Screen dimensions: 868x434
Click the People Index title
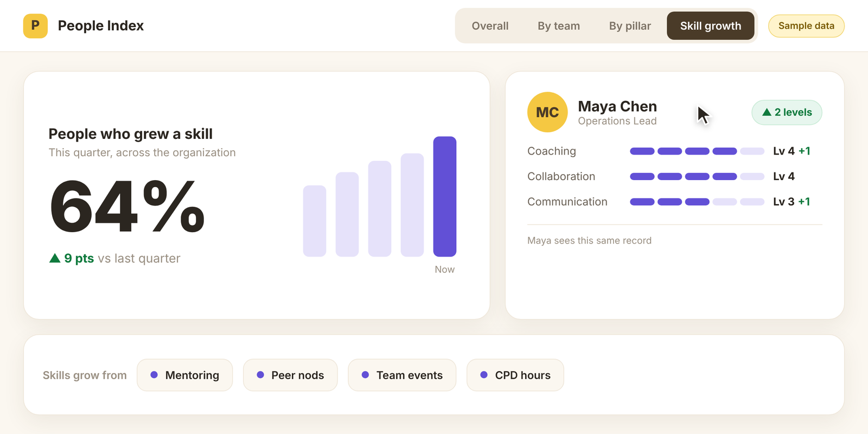click(x=101, y=25)
